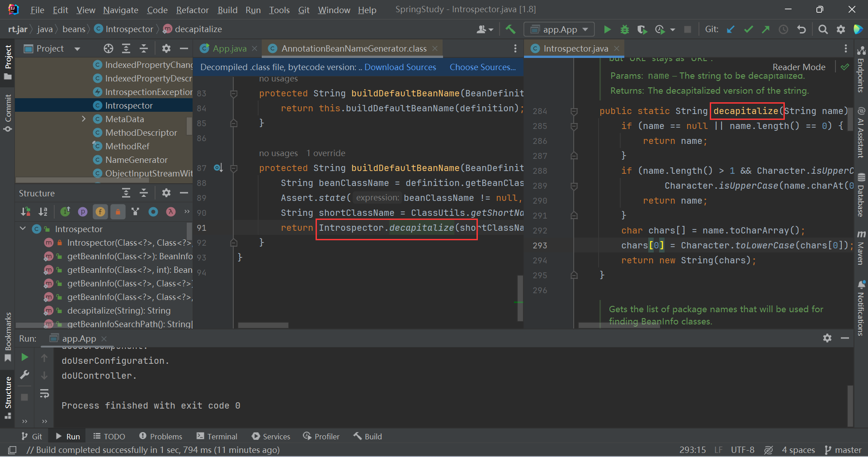Open the Code With Me user icon

pos(485,29)
